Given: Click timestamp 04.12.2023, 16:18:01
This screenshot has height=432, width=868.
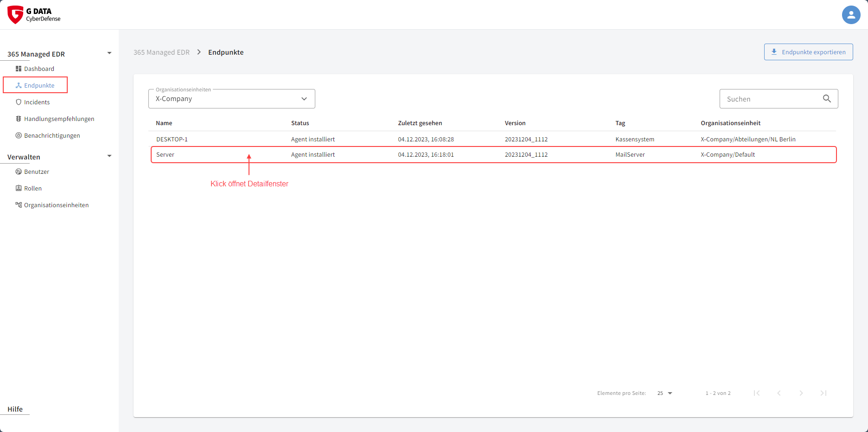Looking at the screenshot, I should (x=426, y=154).
